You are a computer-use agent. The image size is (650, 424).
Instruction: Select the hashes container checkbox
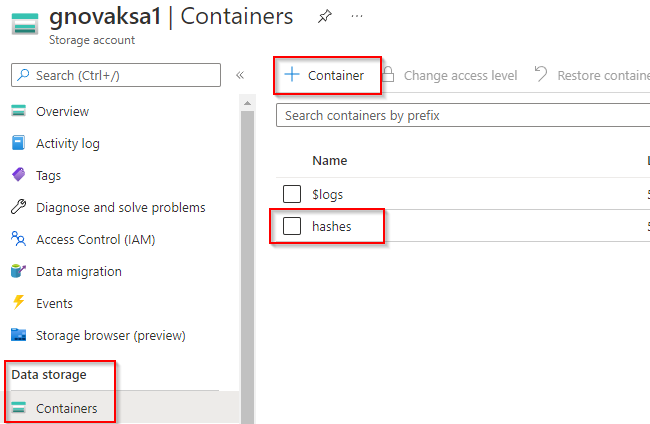292,227
